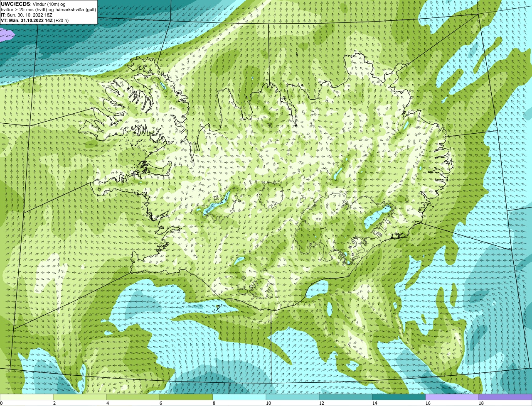Click the scale label '4' on the colorbar
The height and width of the screenshot is (406, 532).
tap(108, 403)
